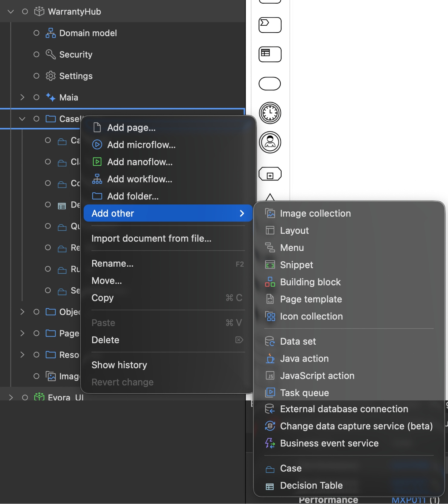Pick the toolbox element with the table grid symbol
Screen dimensions: 448x504
click(x=270, y=54)
